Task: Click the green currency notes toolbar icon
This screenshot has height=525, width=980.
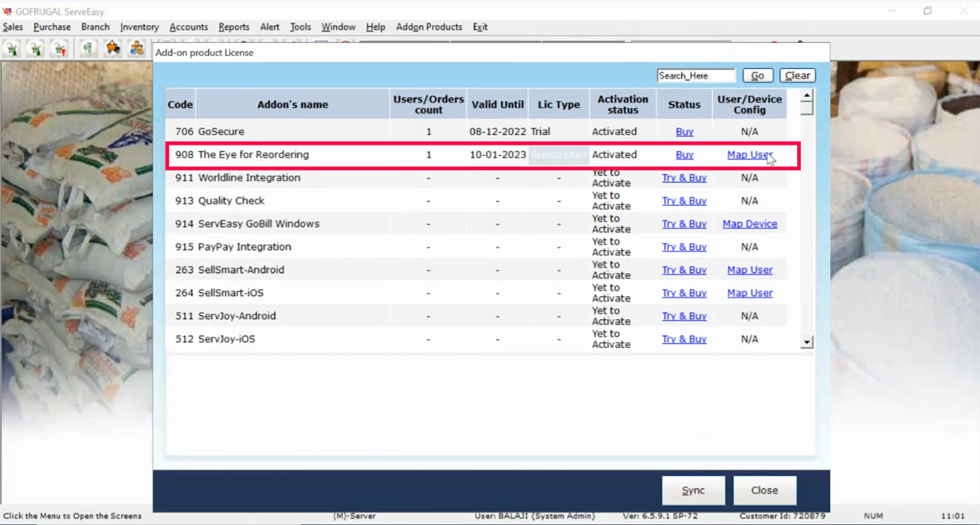Action: (x=87, y=49)
